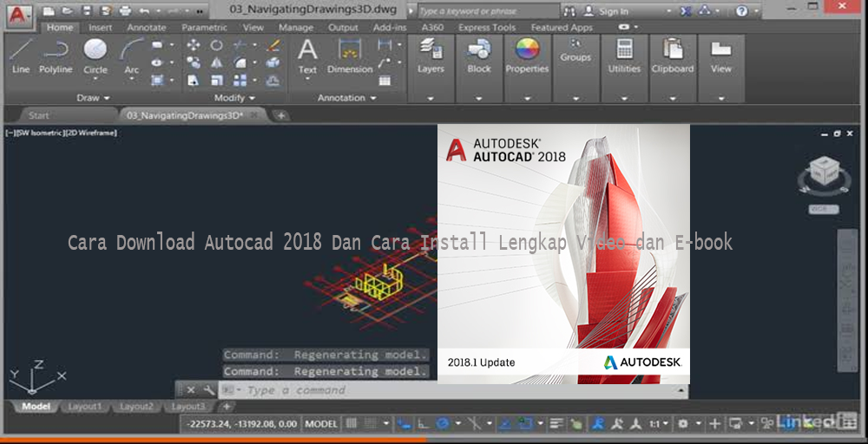Toggle ortho mode in status bar
The image size is (868, 444).
(x=424, y=424)
